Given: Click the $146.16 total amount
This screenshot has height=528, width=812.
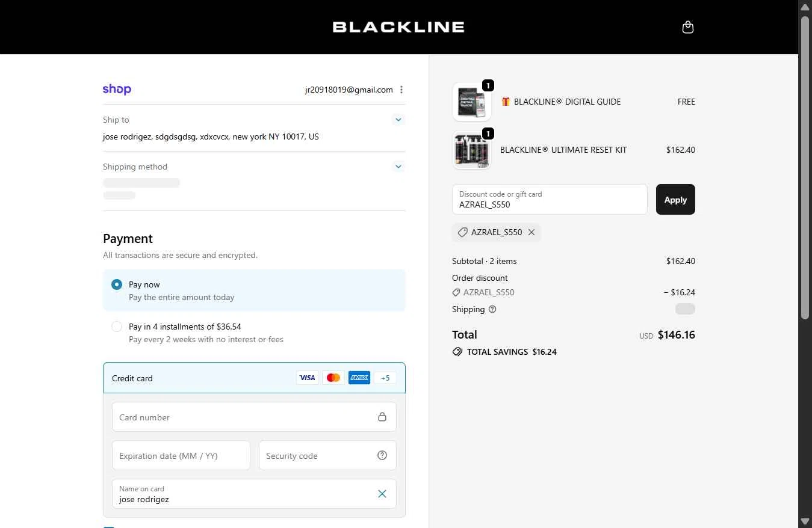Looking at the screenshot, I should click(x=677, y=335).
